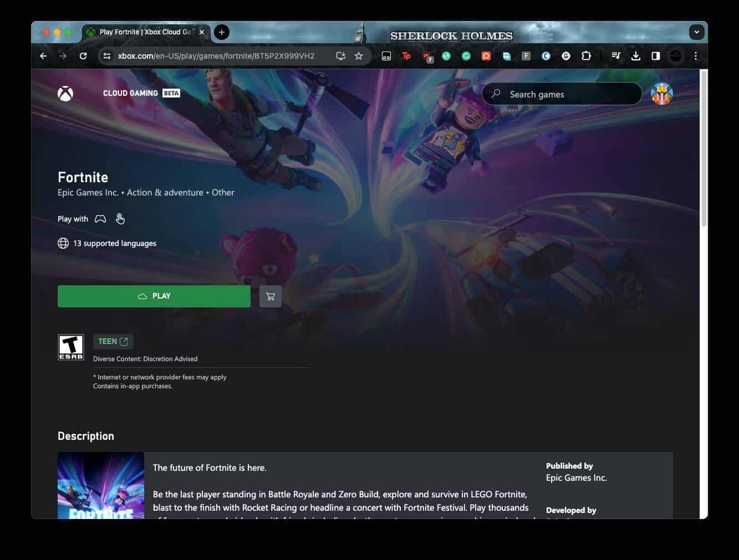This screenshot has width=739, height=560.
Task: Click the controller icon beside Play with
Action: point(100,219)
